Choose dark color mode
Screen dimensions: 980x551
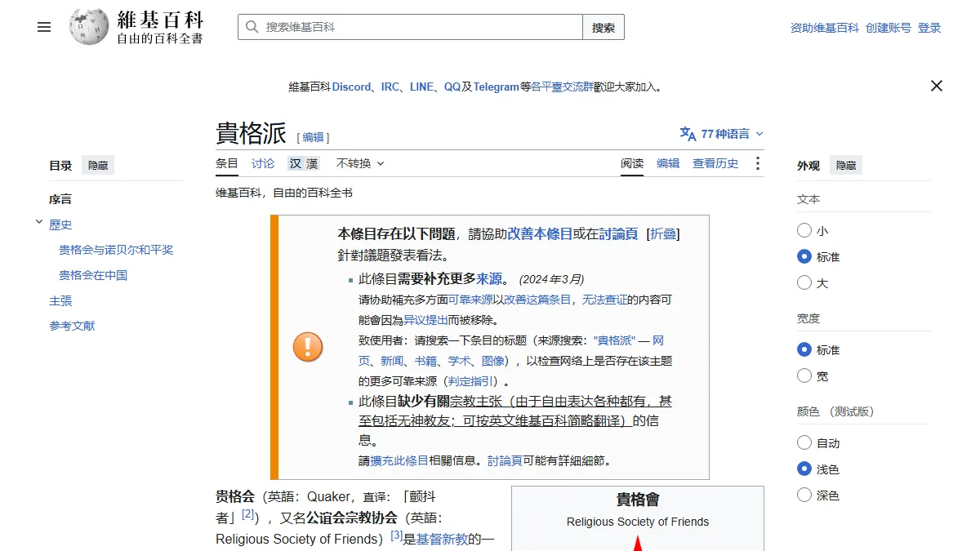804,495
